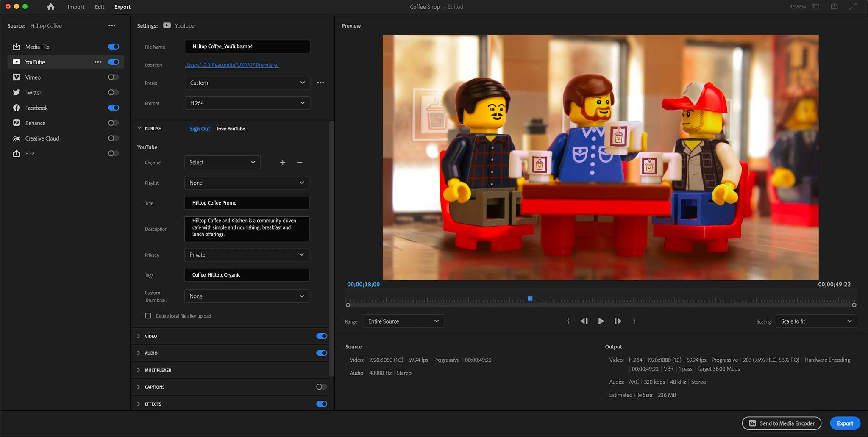The width and height of the screenshot is (868, 437).
Task: Click the File Name input field
Action: (248, 47)
